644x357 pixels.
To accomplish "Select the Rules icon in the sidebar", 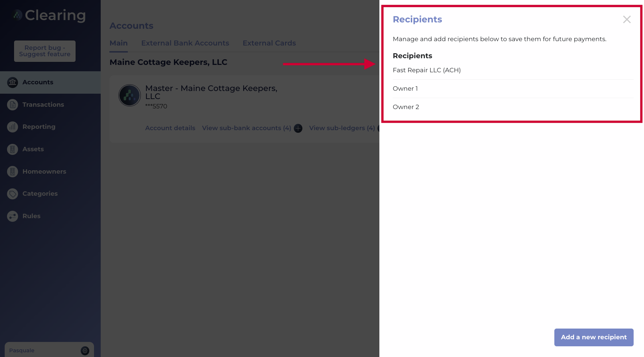I will [12, 216].
